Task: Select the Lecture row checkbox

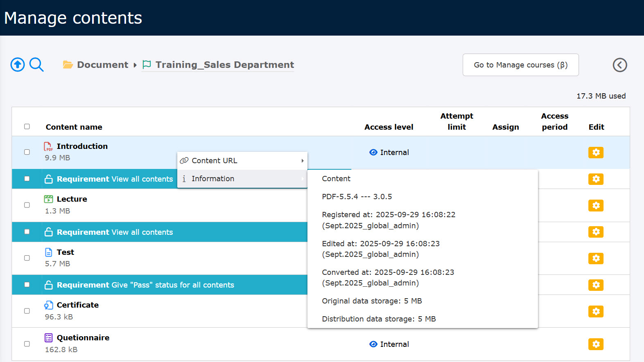Action: [x=27, y=205]
